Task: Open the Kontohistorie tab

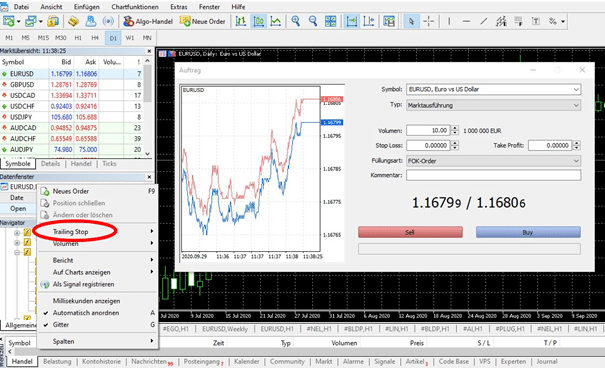Action: pyautogui.click(x=101, y=361)
